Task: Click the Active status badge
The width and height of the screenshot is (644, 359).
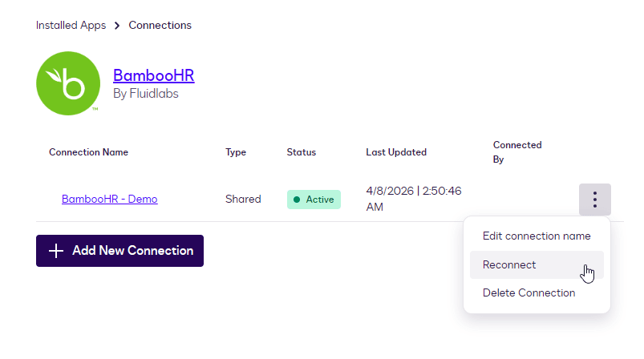Action: pos(314,200)
